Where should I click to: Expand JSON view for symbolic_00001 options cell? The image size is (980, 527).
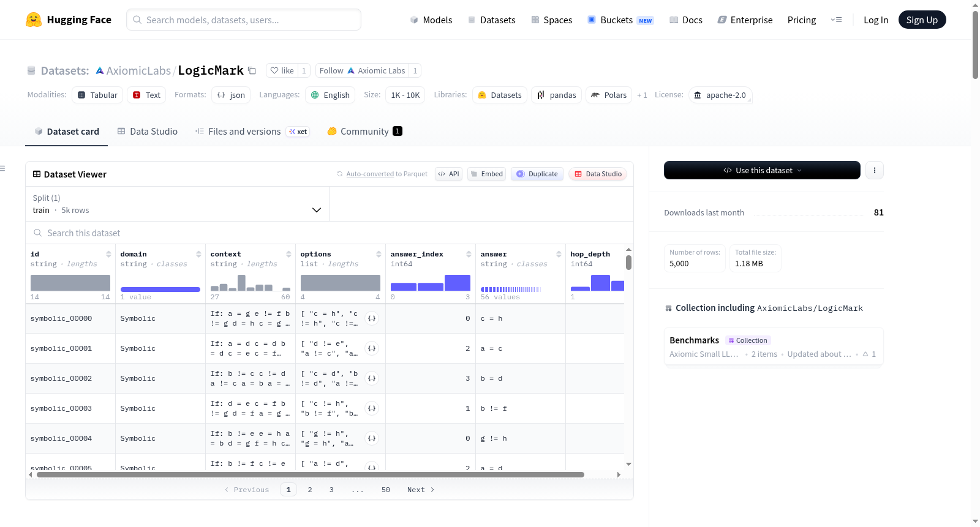372,348
